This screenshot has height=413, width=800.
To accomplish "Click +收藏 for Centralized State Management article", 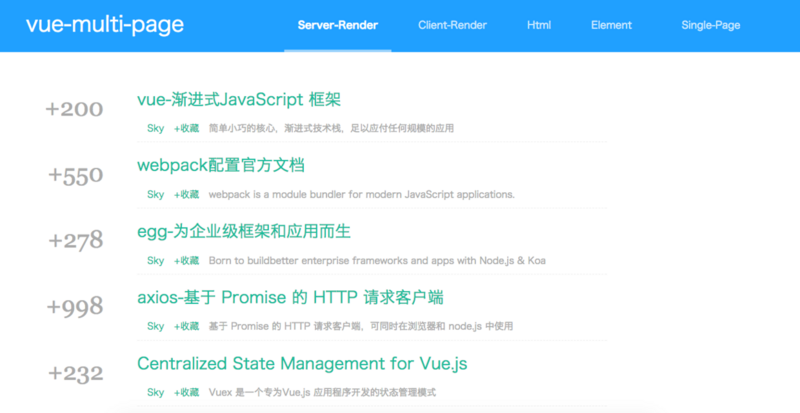I will pyautogui.click(x=186, y=393).
